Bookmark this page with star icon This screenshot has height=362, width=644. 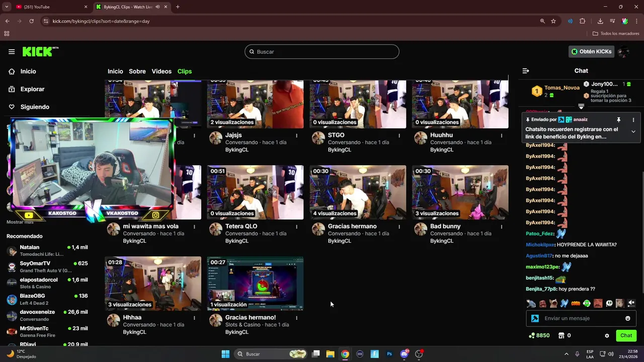click(x=553, y=21)
